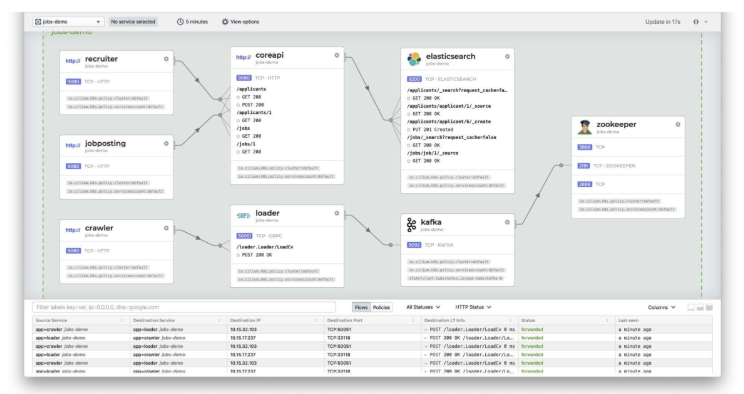
Task: Click the http icon on crawler card
Action: click(x=73, y=230)
